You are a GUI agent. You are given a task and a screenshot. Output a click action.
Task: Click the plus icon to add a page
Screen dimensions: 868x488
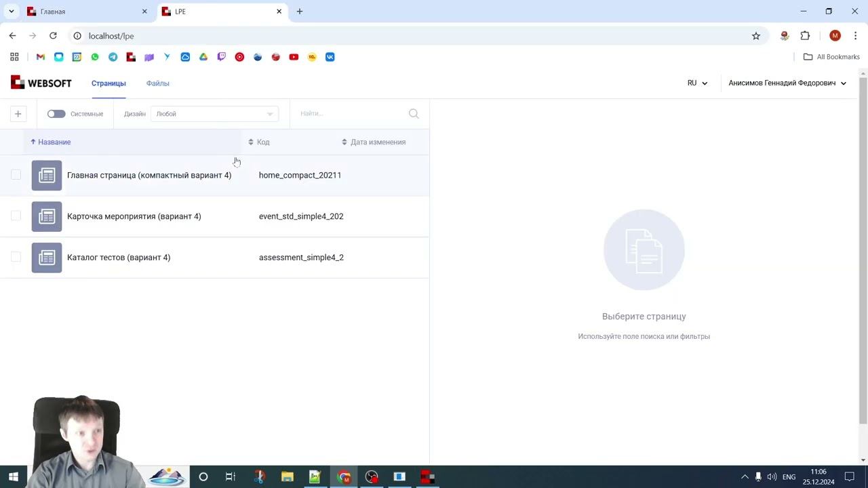pos(18,114)
